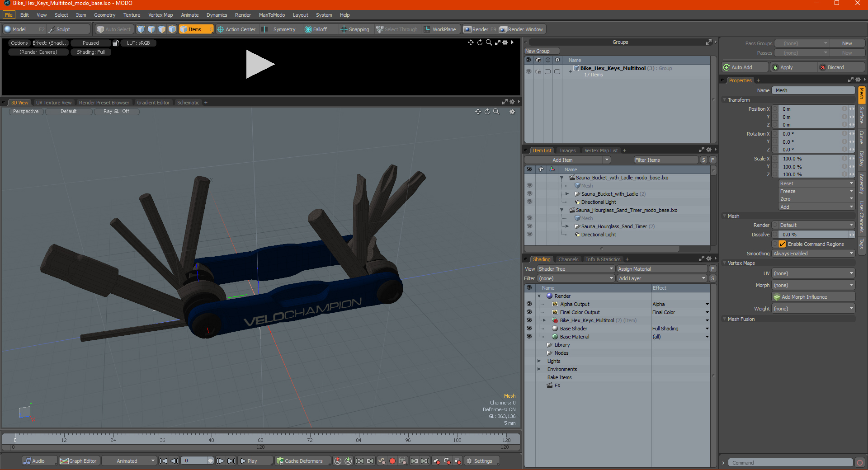Viewport: 868px width, 470px height.
Task: Select Edges selection mode cube icon
Action: 151,29
